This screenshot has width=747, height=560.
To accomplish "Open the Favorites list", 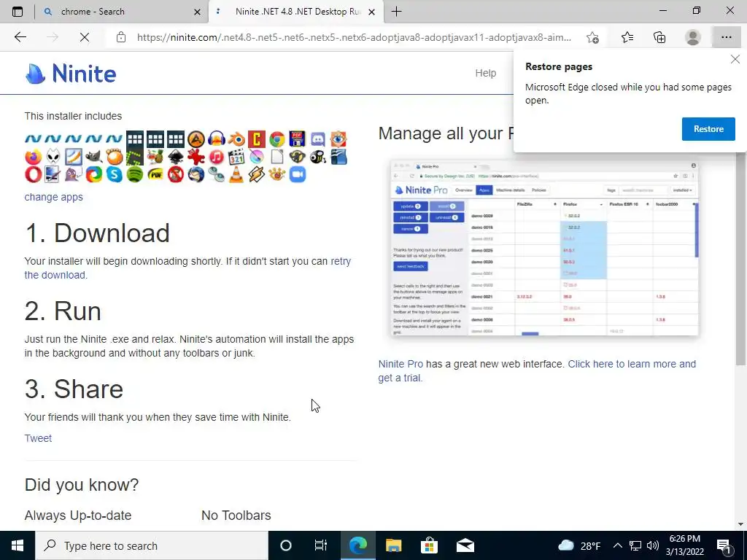I will pos(627,37).
